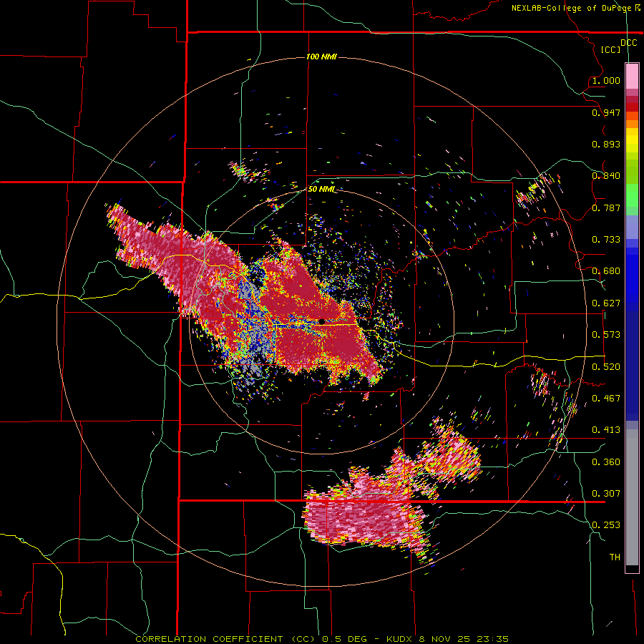Click the light pink top segment of color bar
Viewport: 644px width, 644px height.
632,76
